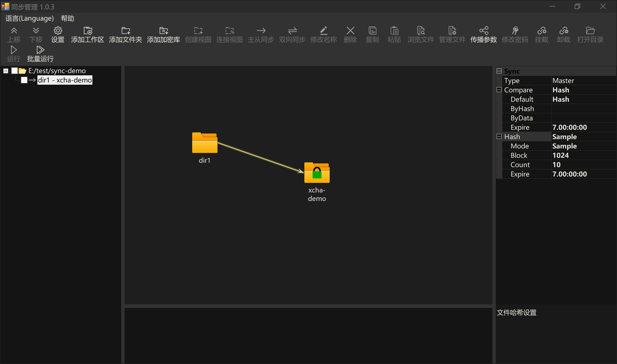Open the 语言(Language) menu
This screenshot has width=617, height=364.
29,18
